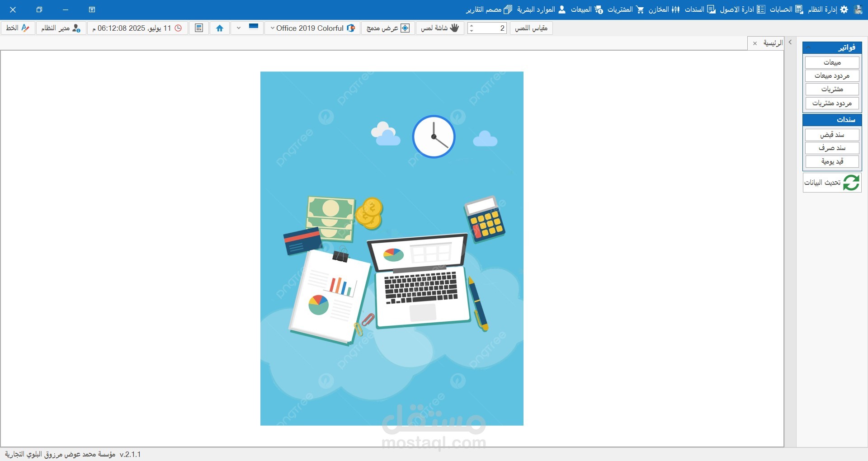
Task: Collapse the فواتير invoices group with its chevron
Action: pos(808,47)
